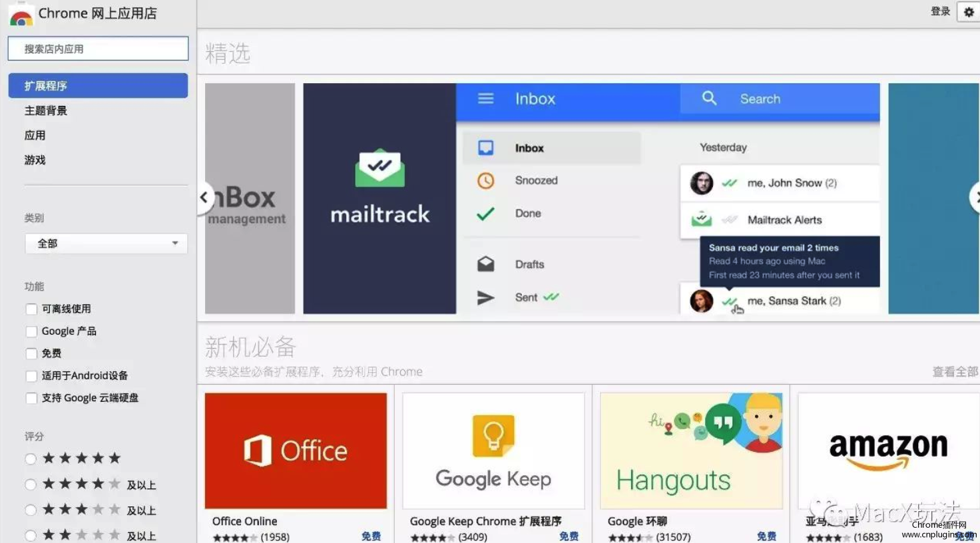Click the Drafts label in banner
Image resolution: width=980 pixels, height=543 pixels.
[529, 264]
